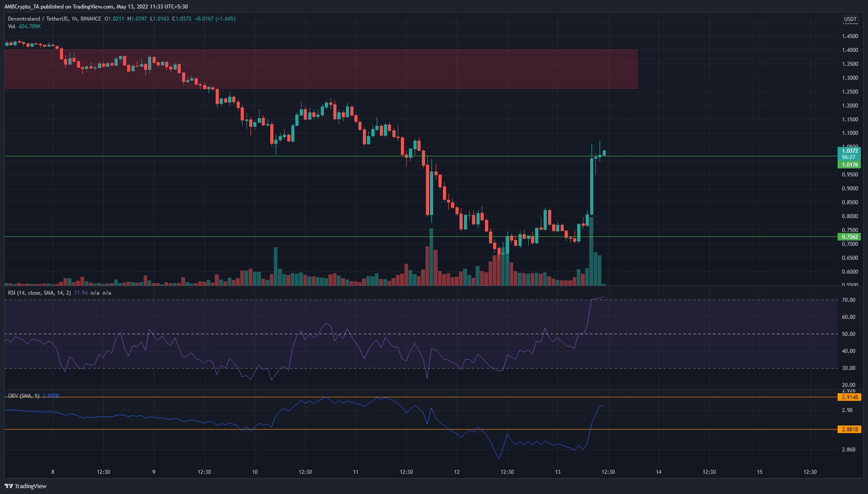Click the RSI 40.00 axis label
The image size is (868, 494).
[848, 351]
